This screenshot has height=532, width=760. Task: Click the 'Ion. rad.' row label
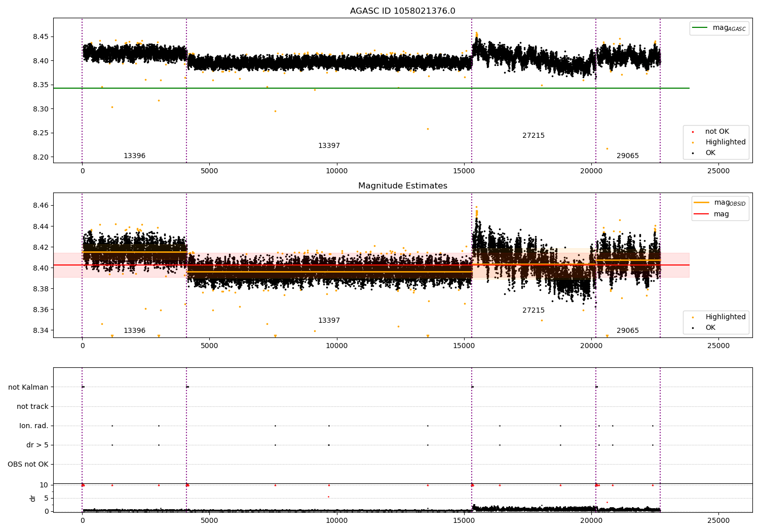(34, 426)
